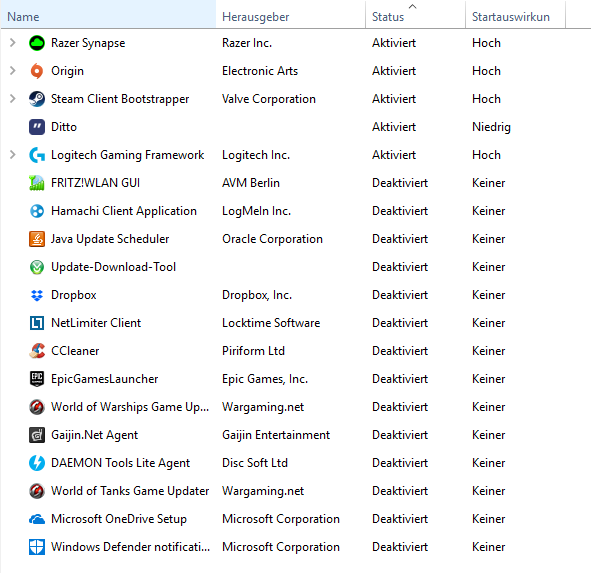Image resolution: width=591 pixels, height=573 pixels.
Task: Expand the Razer Synapse entry
Action: click(x=12, y=43)
